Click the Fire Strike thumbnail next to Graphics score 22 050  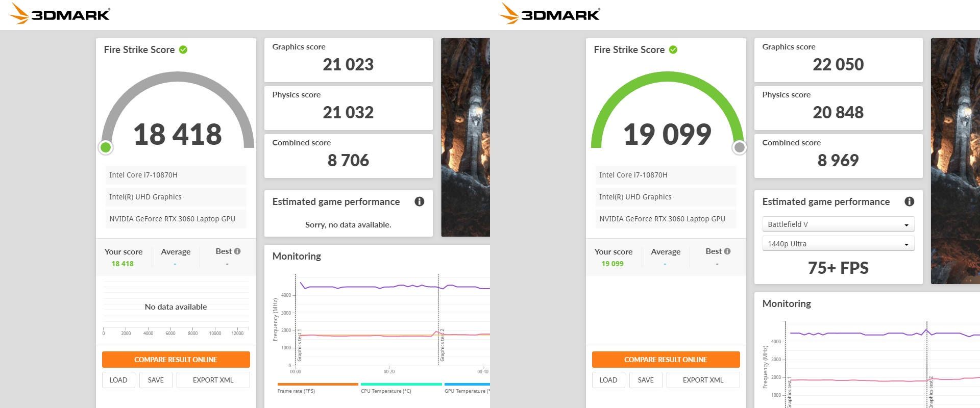tap(955, 161)
